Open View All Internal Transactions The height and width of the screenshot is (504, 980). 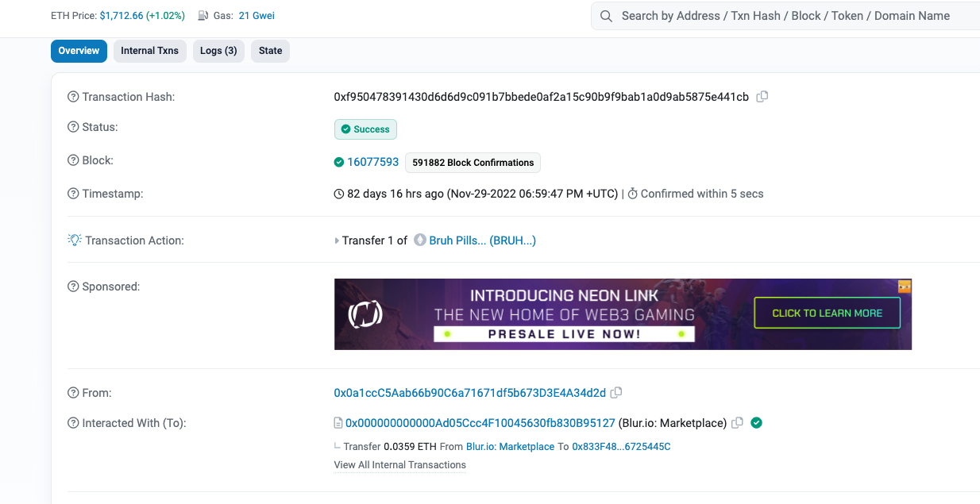pyautogui.click(x=399, y=464)
